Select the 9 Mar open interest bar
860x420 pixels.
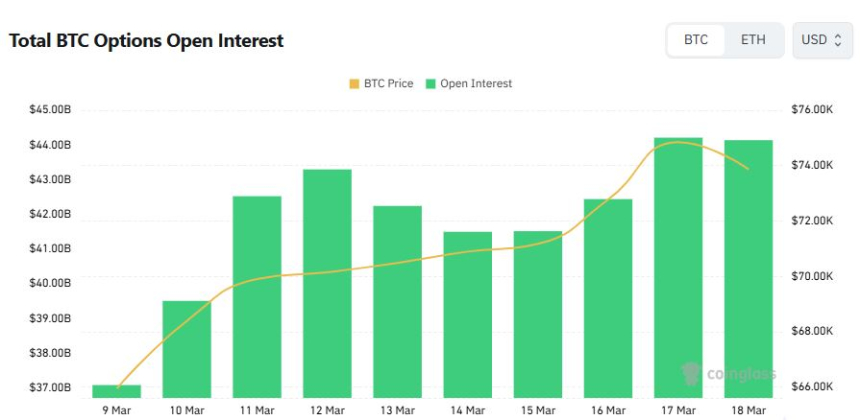click(117, 391)
